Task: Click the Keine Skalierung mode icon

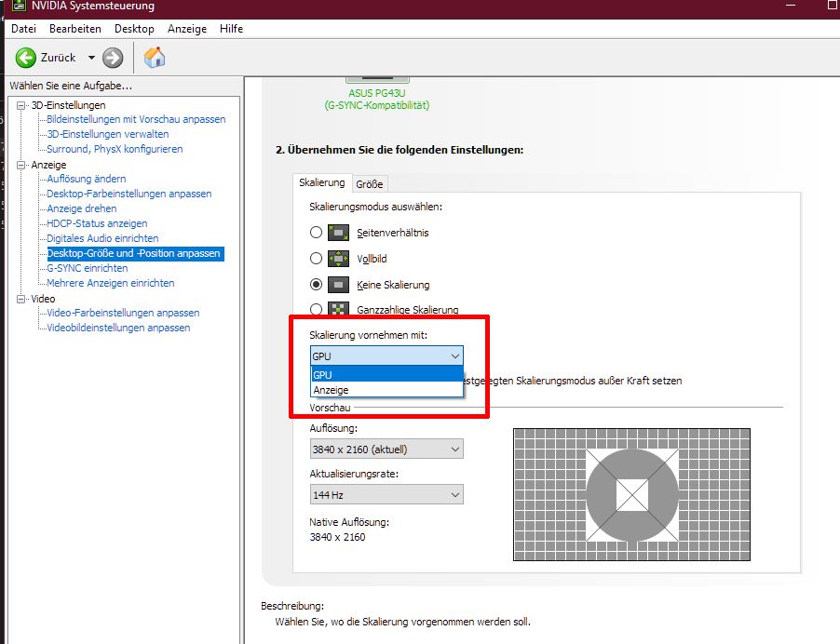Action: tap(338, 285)
